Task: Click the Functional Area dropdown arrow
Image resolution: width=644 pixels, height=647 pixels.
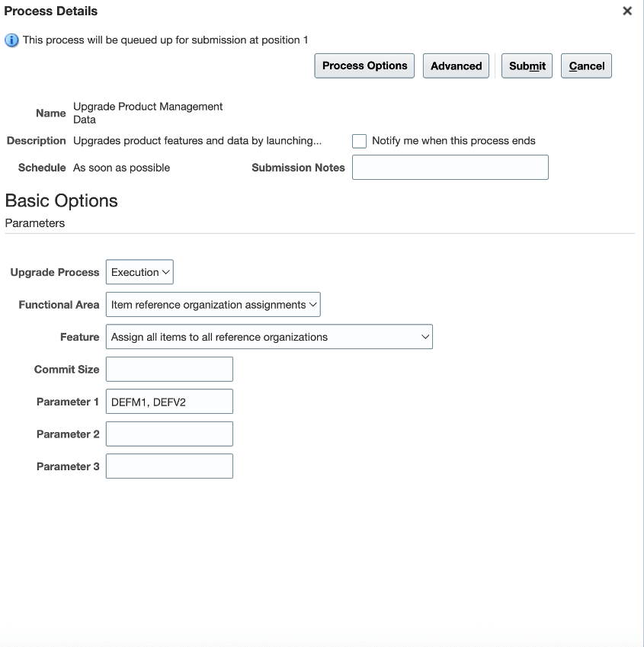Action: (312, 304)
